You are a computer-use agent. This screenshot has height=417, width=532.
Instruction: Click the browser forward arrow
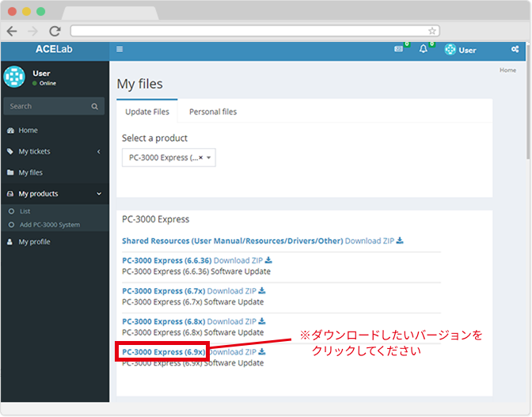[x=33, y=31]
